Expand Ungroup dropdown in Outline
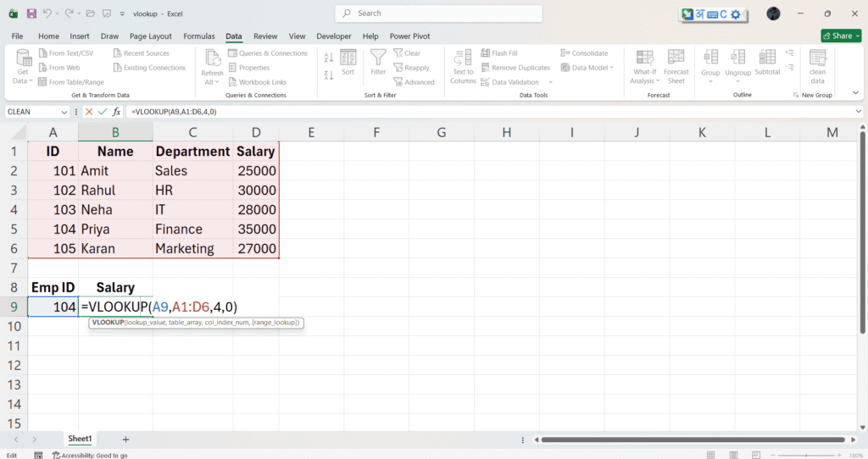Viewport: 868px width, 459px height. (x=738, y=81)
